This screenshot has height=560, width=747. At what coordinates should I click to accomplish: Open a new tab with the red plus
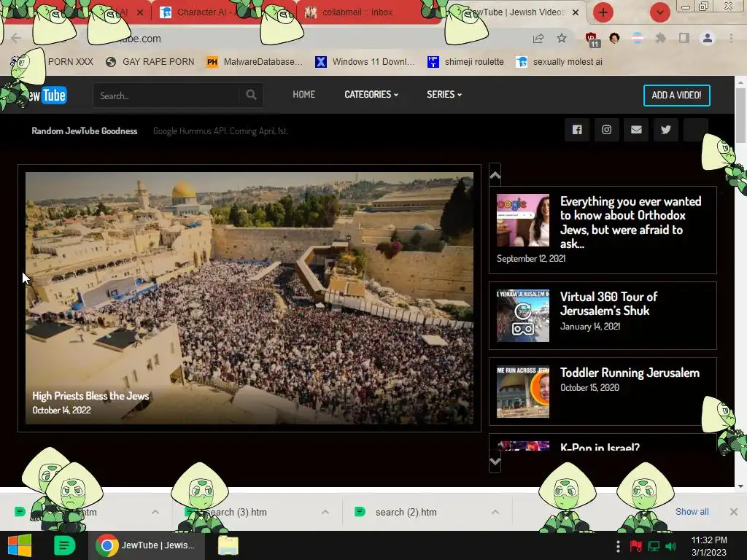tap(603, 12)
